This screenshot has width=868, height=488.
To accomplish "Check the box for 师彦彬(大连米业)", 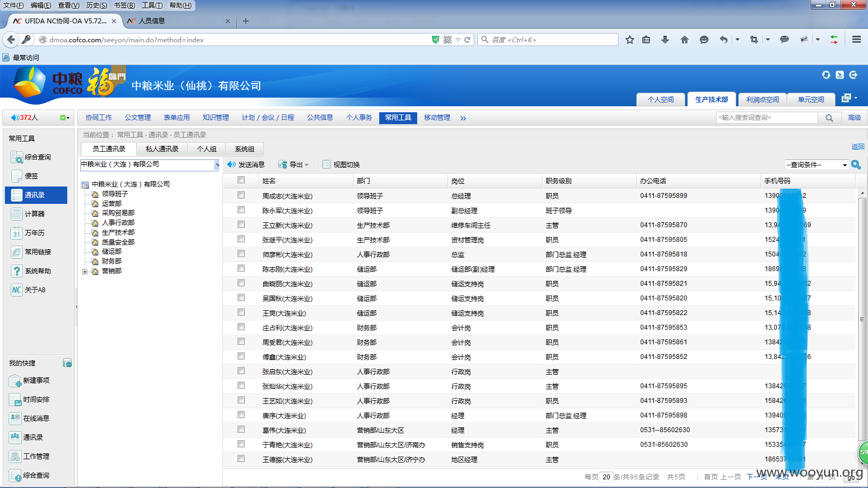I will tap(241, 254).
